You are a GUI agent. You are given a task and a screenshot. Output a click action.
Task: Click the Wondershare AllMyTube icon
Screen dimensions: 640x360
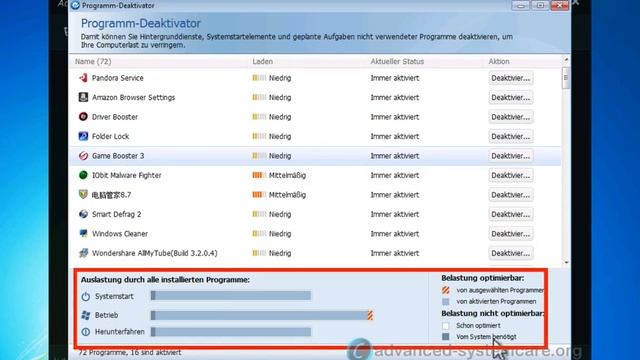coord(83,253)
